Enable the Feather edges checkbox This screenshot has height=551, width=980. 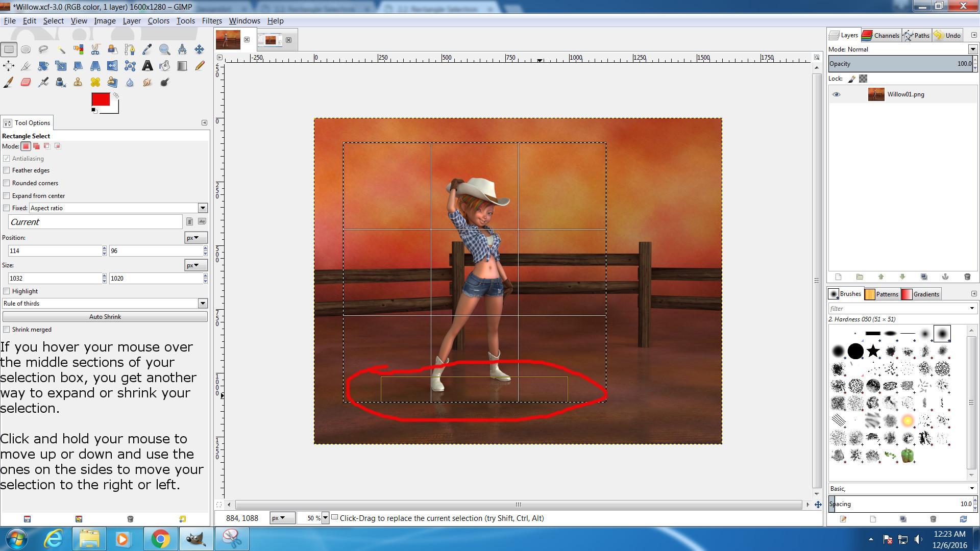(7, 170)
